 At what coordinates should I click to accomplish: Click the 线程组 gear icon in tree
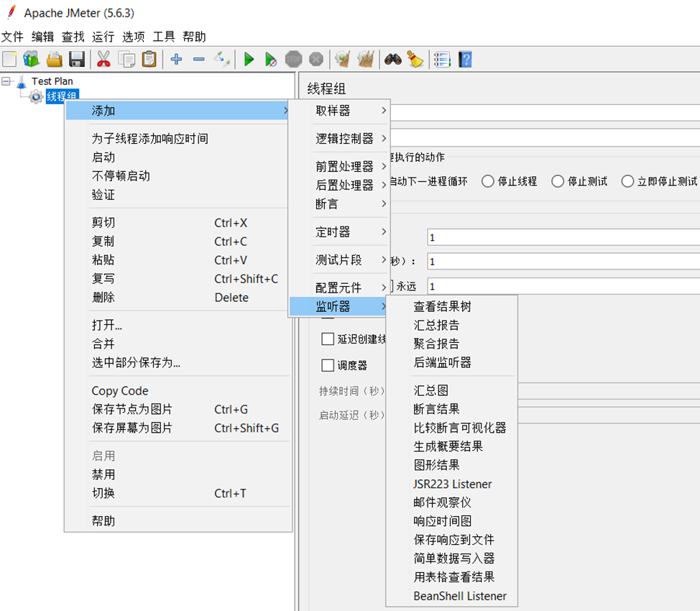point(36,96)
